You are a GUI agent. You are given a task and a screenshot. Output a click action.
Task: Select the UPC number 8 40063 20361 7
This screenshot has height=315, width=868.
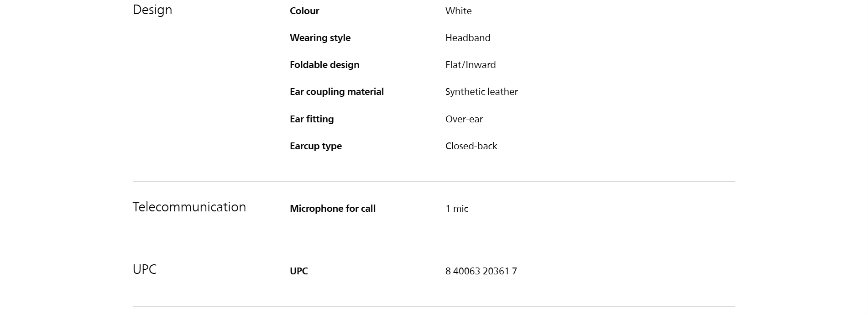click(x=481, y=271)
